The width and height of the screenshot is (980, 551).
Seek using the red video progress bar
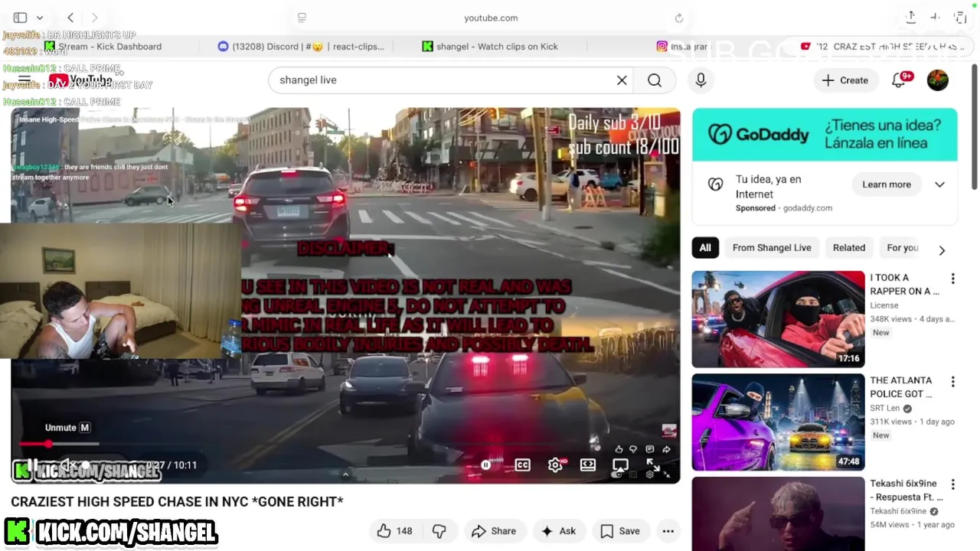click(59, 444)
